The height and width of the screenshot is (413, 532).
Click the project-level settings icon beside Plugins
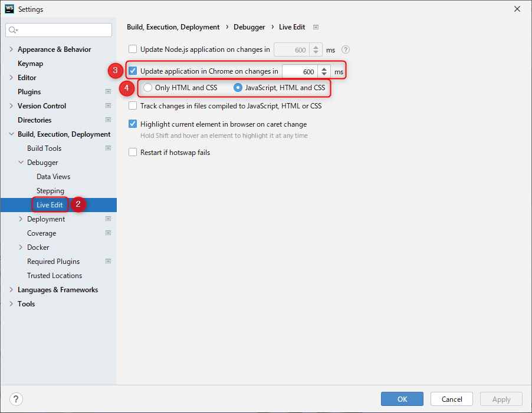[x=109, y=91]
